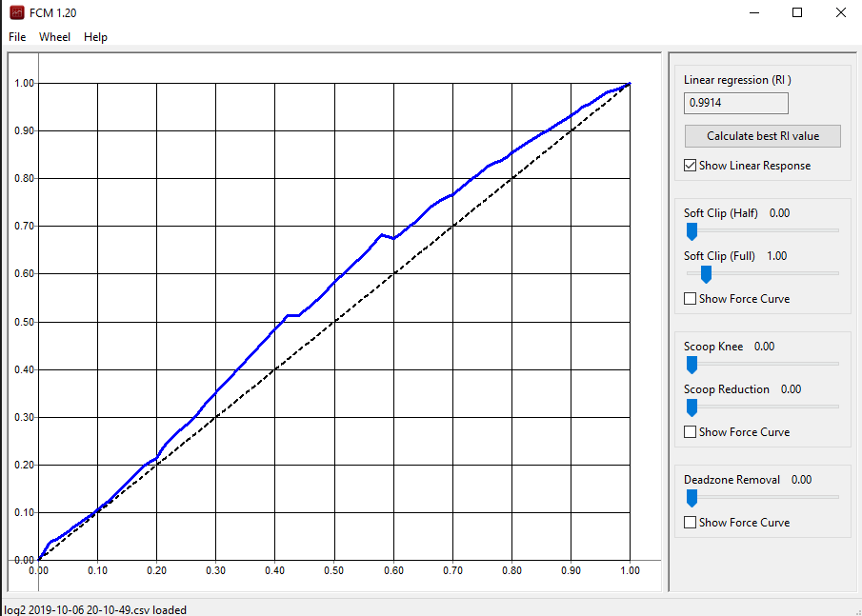Uncheck Show Linear Response checkbox
Image resolution: width=862 pixels, height=616 pixels.
pos(691,166)
